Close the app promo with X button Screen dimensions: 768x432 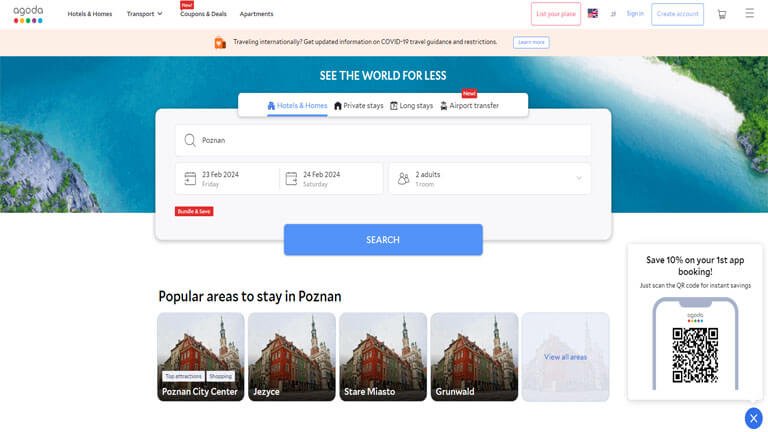click(x=753, y=418)
